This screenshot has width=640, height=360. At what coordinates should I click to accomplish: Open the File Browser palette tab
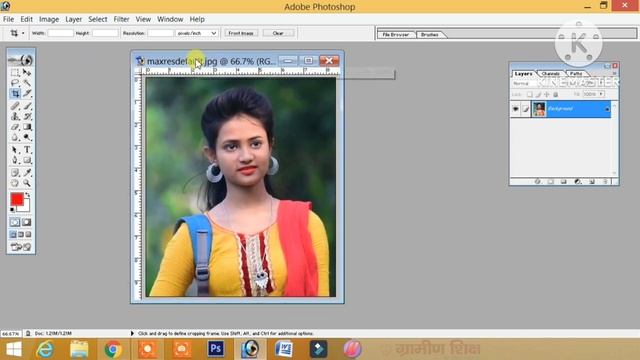coord(396,35)
